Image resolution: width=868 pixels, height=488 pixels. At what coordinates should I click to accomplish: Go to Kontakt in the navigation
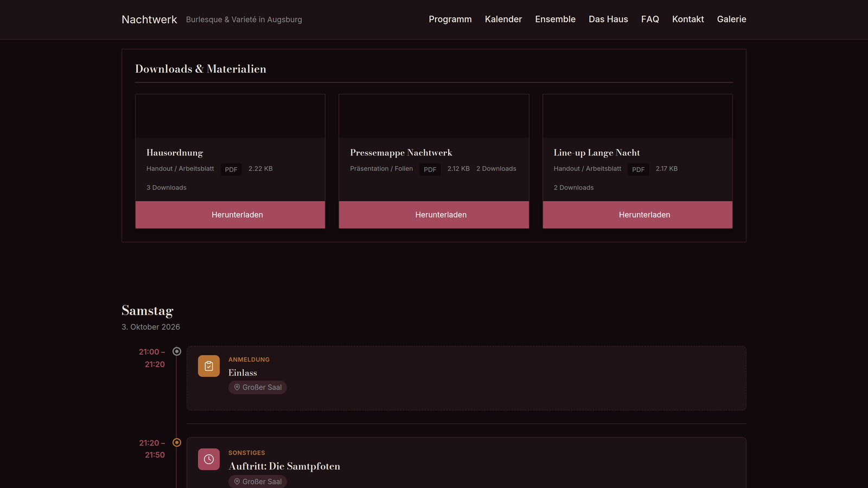tap(688, 19)
